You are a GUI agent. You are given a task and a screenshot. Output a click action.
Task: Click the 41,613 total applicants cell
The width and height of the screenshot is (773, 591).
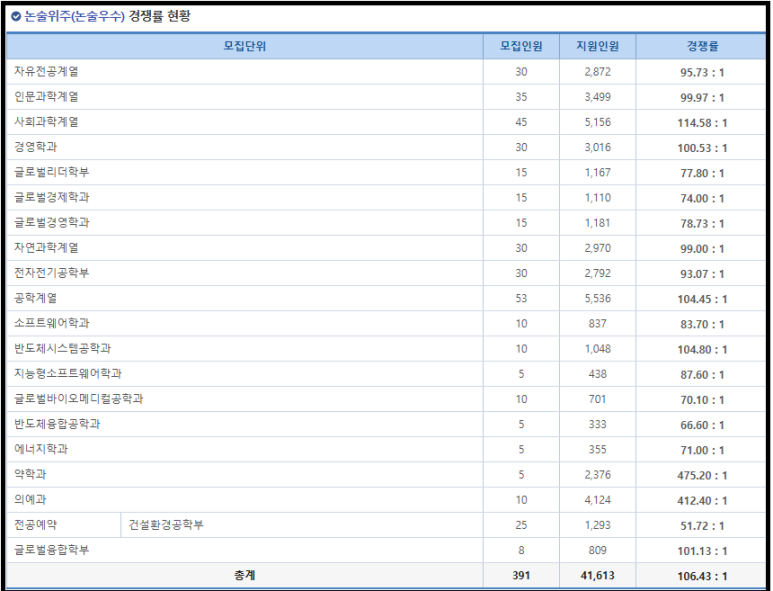click(x=597, y=575)
